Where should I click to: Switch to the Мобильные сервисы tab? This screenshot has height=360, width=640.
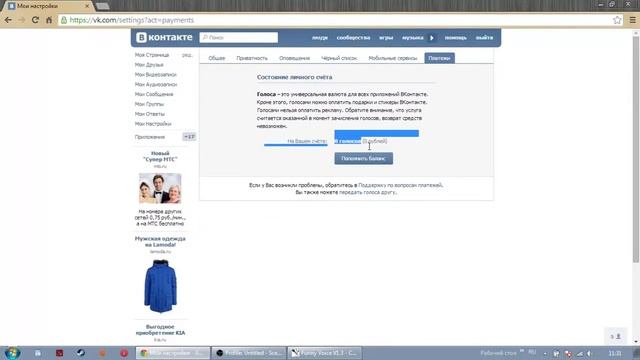coord(393,58)
